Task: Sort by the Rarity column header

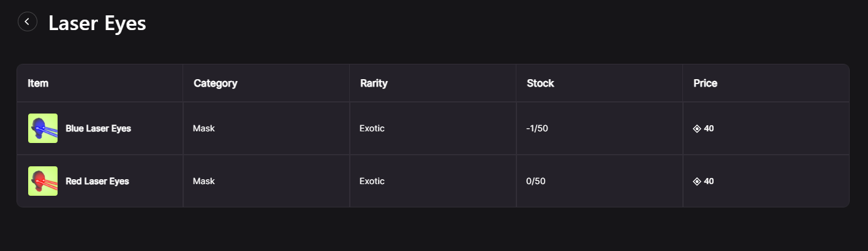Action: click(374, 83)
